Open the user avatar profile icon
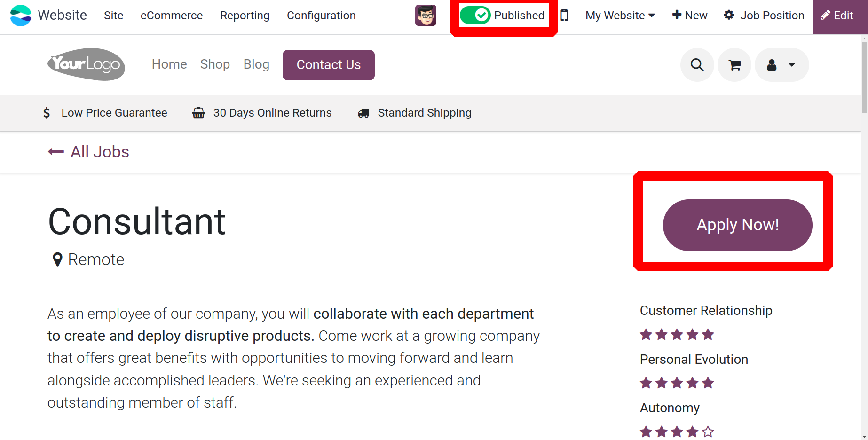This screenshot has width=868, height=440. pyautogui.click(x=426, y=16)
